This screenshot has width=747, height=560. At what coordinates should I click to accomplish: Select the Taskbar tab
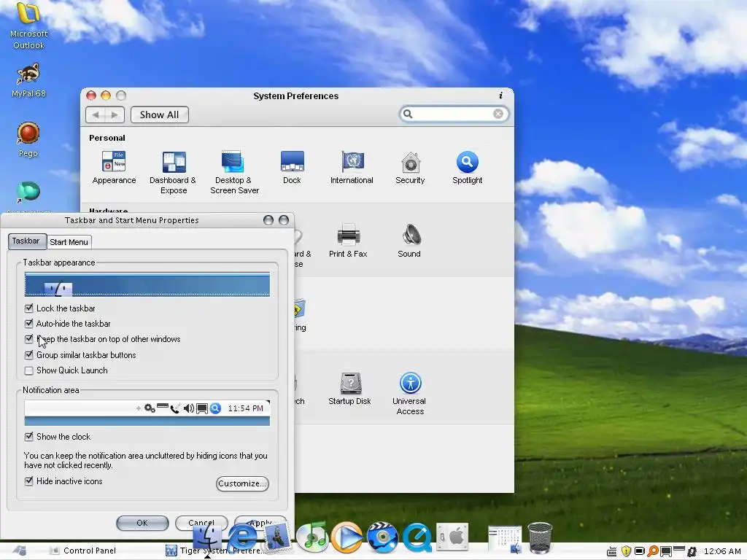click(27, 241)
